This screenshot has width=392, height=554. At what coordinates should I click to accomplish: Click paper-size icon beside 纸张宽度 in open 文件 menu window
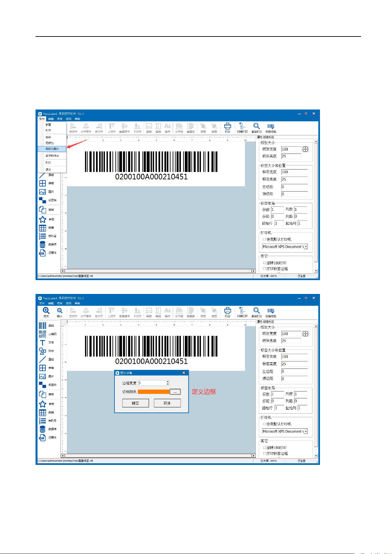tap(305, 149)
